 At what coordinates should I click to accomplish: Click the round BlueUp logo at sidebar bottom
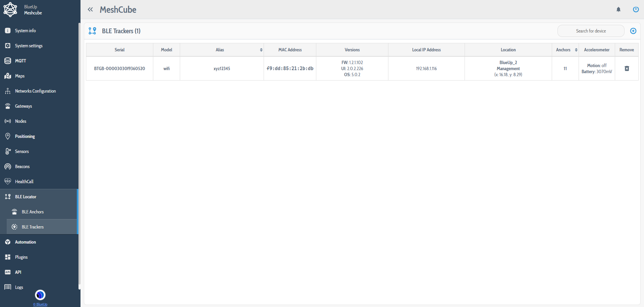pos(40,295)
